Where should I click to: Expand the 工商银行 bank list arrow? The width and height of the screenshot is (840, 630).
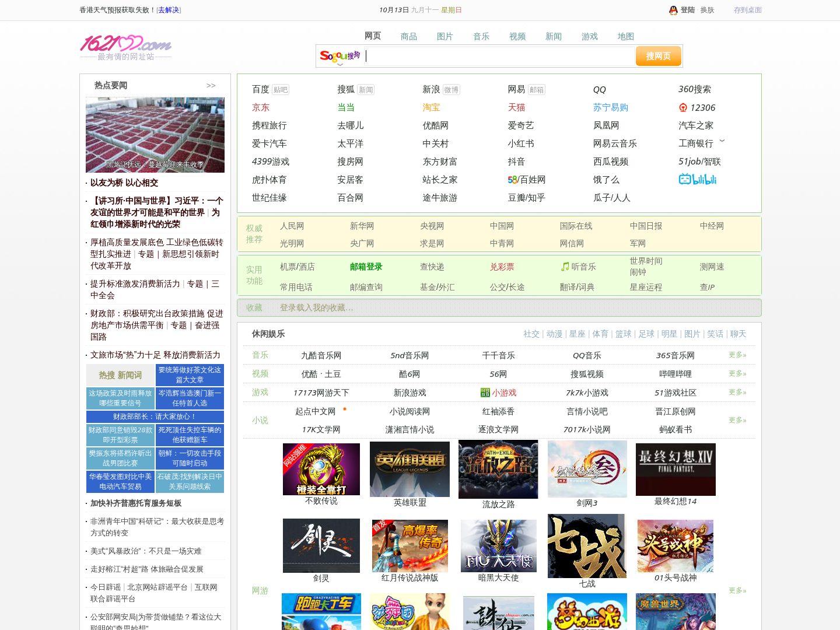click(722, 141)
